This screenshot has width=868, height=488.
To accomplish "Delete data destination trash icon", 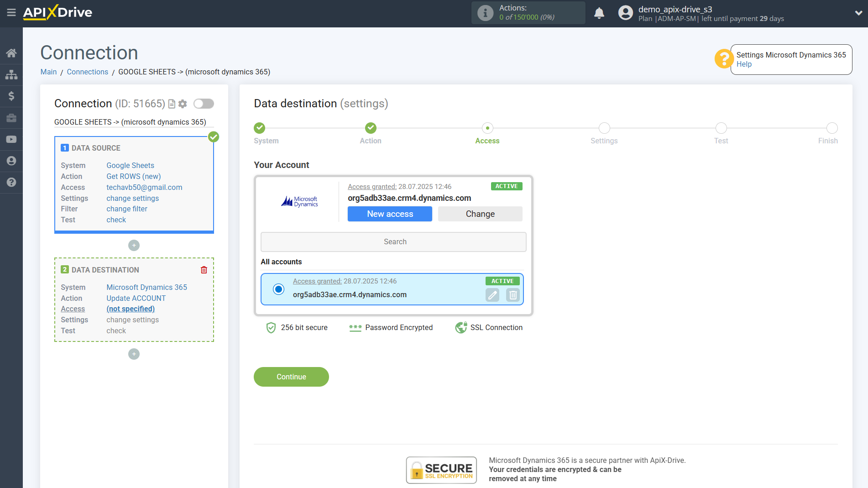I will click(204, 270).
